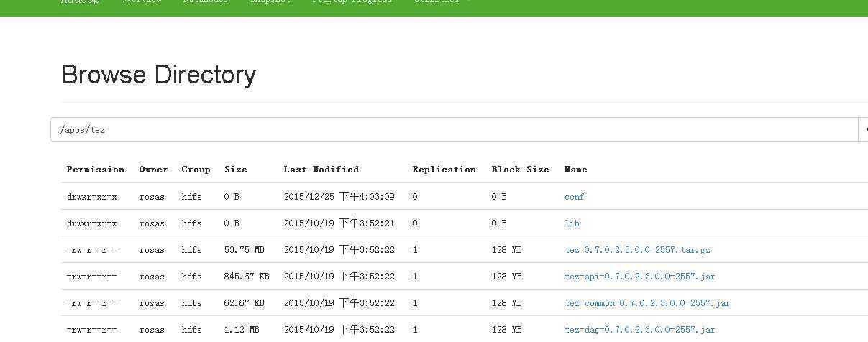The image size is (868, 342).
Task: Click the Name column header
Action: click(x=575, y=170)
